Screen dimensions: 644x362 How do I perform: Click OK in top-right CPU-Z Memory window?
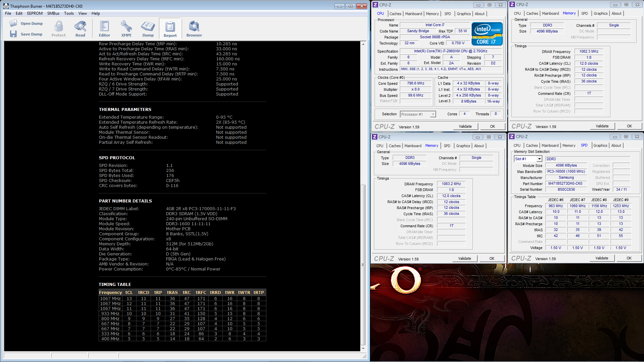629,126
